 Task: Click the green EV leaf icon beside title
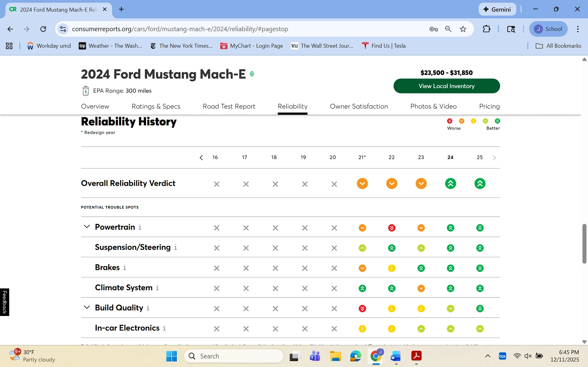point(252,74)
